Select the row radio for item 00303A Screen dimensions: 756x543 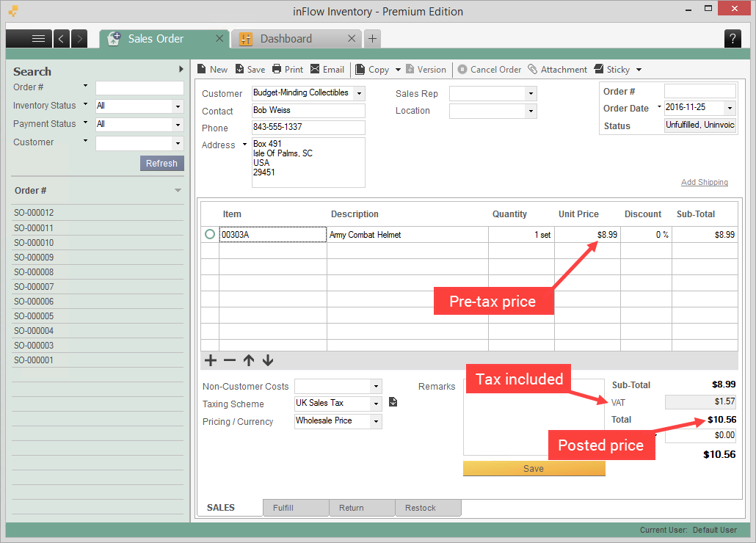(210, 234)
